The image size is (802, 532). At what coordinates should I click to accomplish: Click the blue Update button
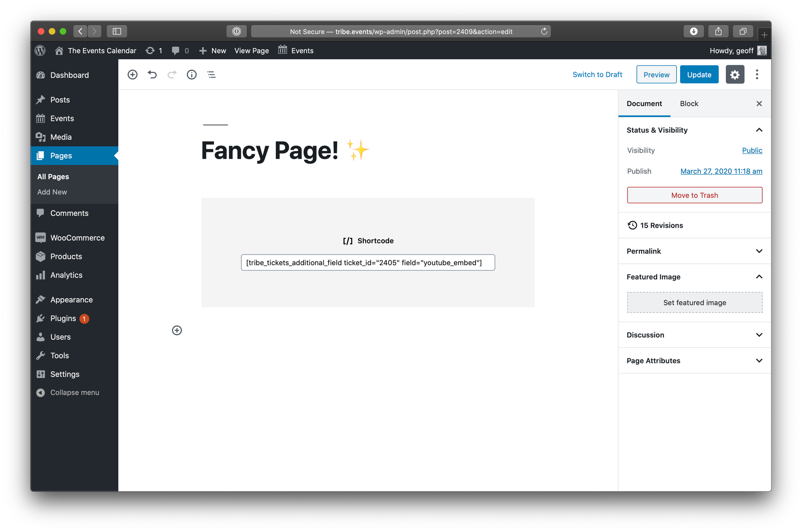click(x=699, y=75)
